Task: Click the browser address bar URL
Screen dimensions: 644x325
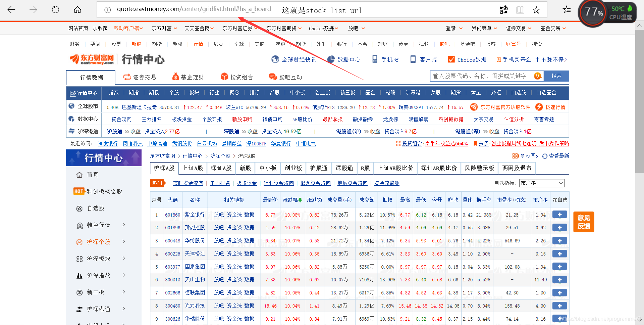Action: (194, 9)
